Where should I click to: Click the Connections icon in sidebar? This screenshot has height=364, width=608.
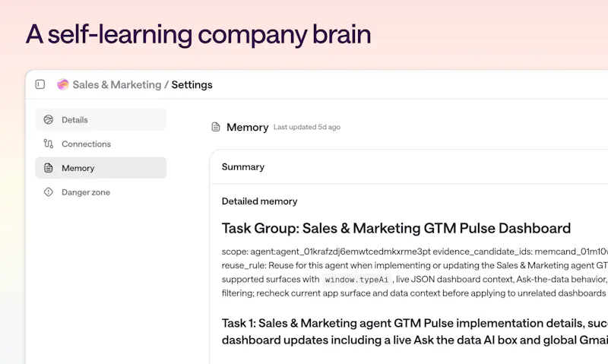coord(49,144)
